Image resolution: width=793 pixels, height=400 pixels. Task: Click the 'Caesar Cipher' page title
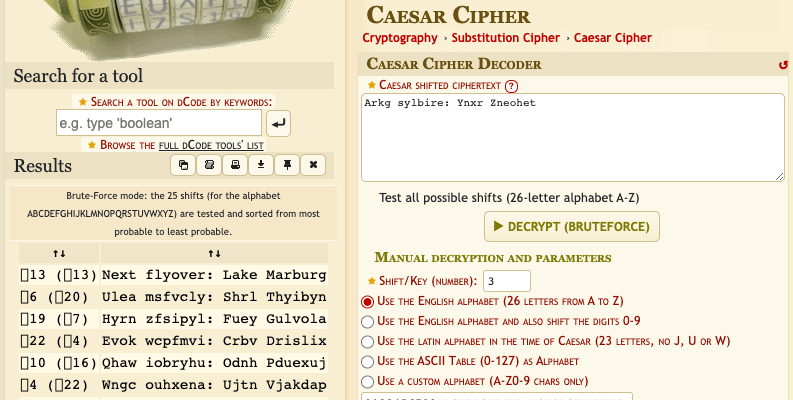click(x=448, y=15)
